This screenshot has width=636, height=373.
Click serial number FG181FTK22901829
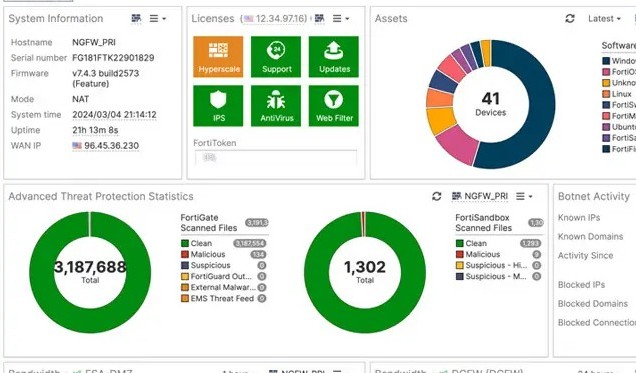[113, 58]
